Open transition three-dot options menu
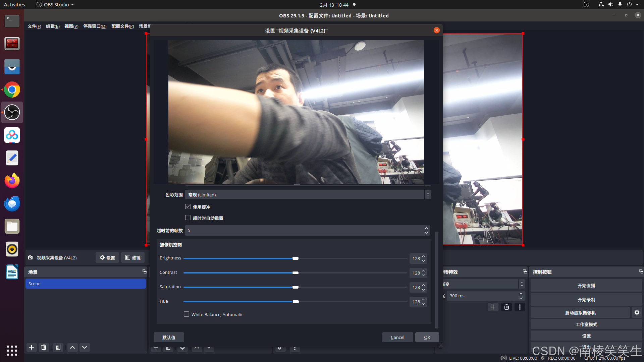Viewport: 644px width, 362px height. 520,307
